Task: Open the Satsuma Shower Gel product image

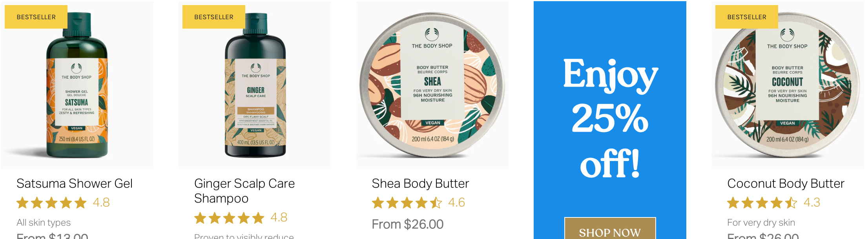Action: pos(77,85)
